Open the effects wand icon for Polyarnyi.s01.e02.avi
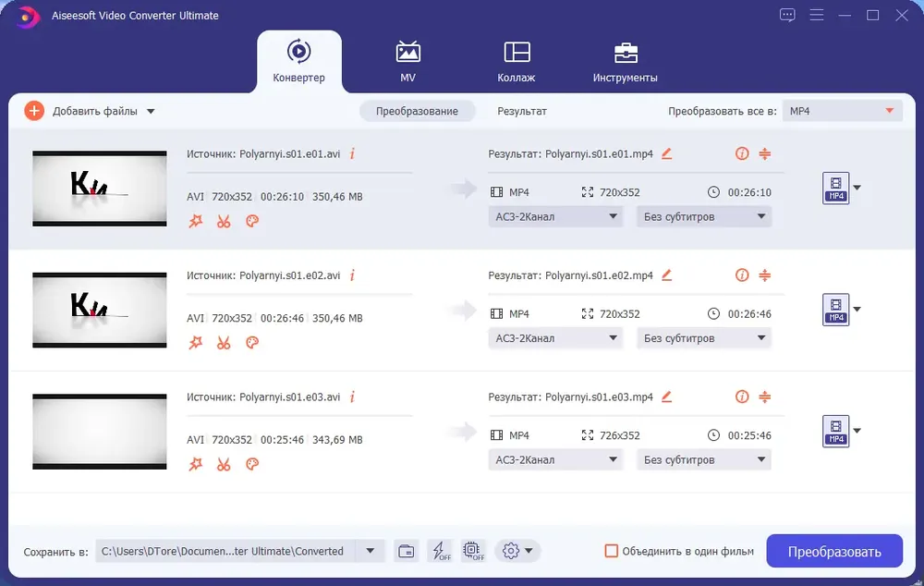This screenshot has width=924, height=586. [195, 343]
